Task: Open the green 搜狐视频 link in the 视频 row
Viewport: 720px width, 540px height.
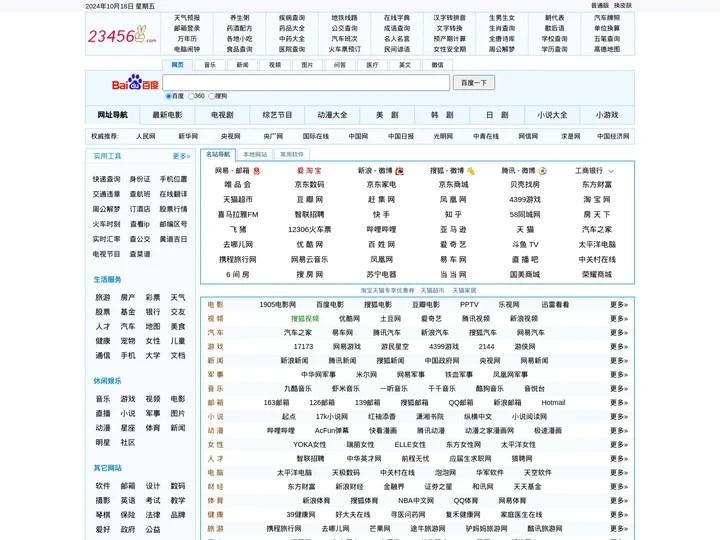Action: tap(304, 319)
